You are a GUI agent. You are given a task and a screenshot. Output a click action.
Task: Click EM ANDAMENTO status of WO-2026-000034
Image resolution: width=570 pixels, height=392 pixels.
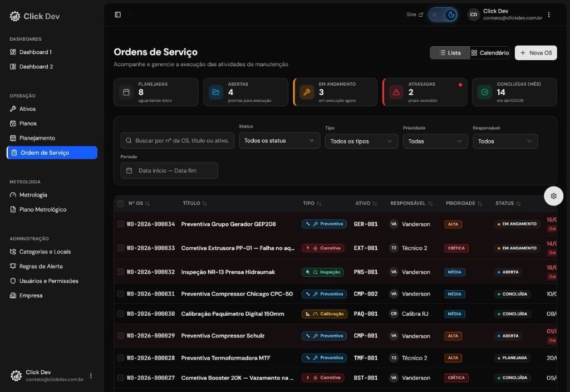coord(517,224)
